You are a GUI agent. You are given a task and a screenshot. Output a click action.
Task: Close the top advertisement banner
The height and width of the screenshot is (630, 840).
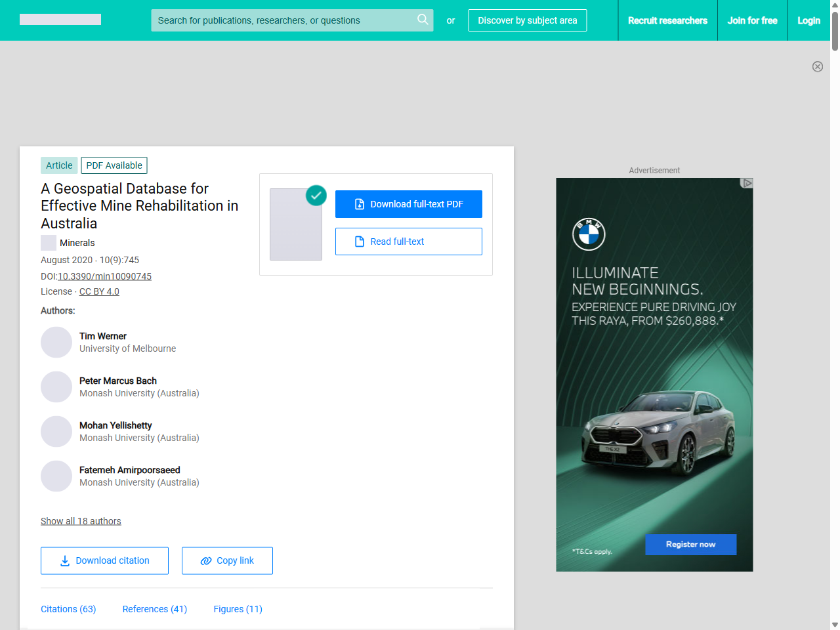818,66
